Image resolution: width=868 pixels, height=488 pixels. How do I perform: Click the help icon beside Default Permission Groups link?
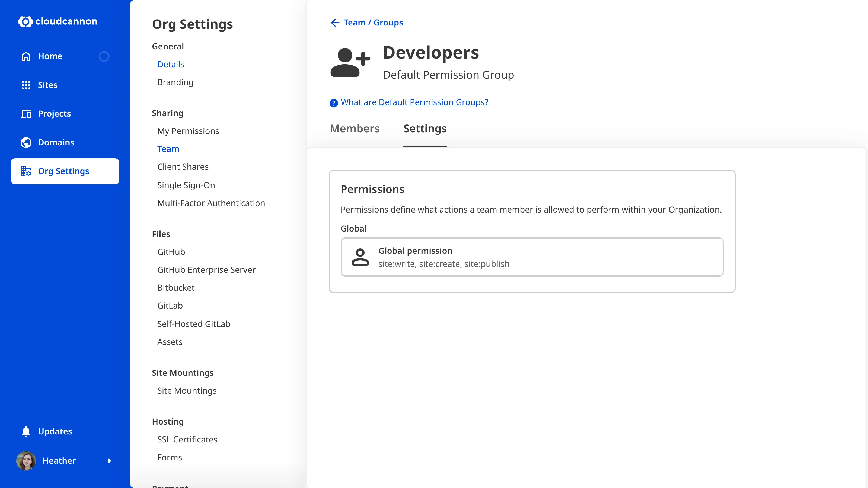333,103
